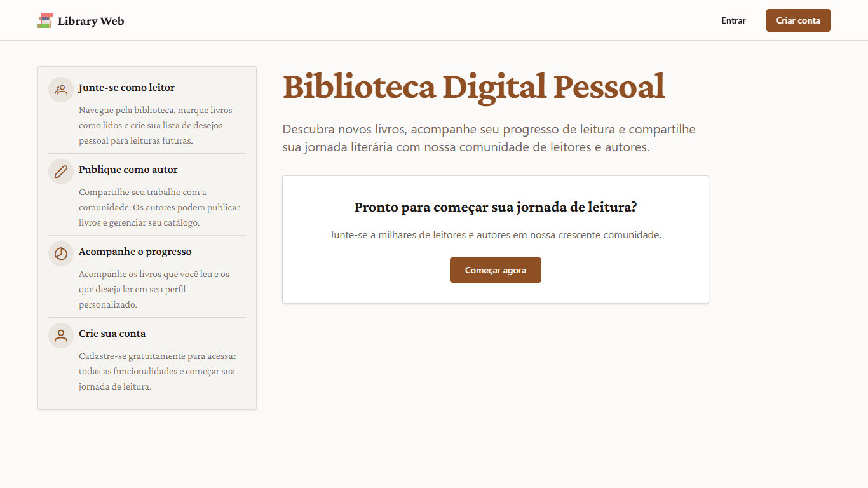Click the Descubra novos livros subtitle paragraph
This screenshot has height=488, width=868.
point(489,139)
